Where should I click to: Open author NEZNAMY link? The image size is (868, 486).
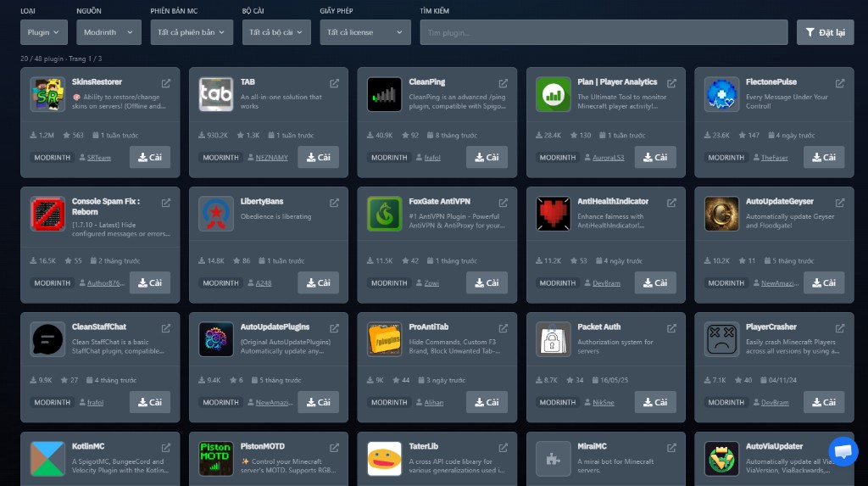point(272,158)
